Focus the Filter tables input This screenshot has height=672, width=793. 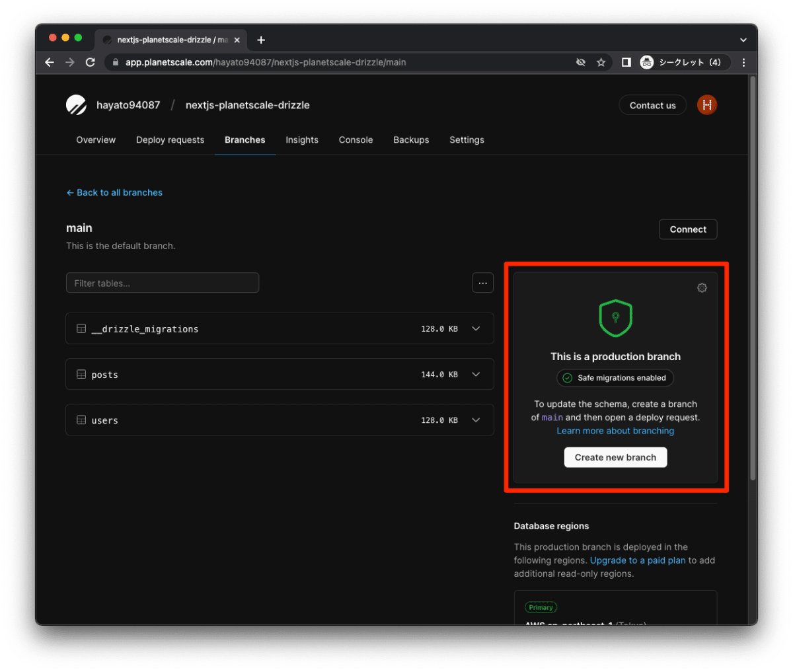click(163, 283)
